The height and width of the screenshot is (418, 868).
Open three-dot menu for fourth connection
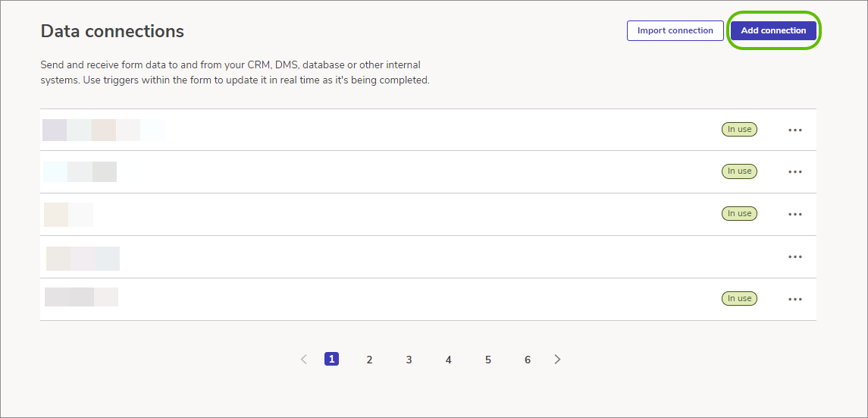(x=795, y=257)
